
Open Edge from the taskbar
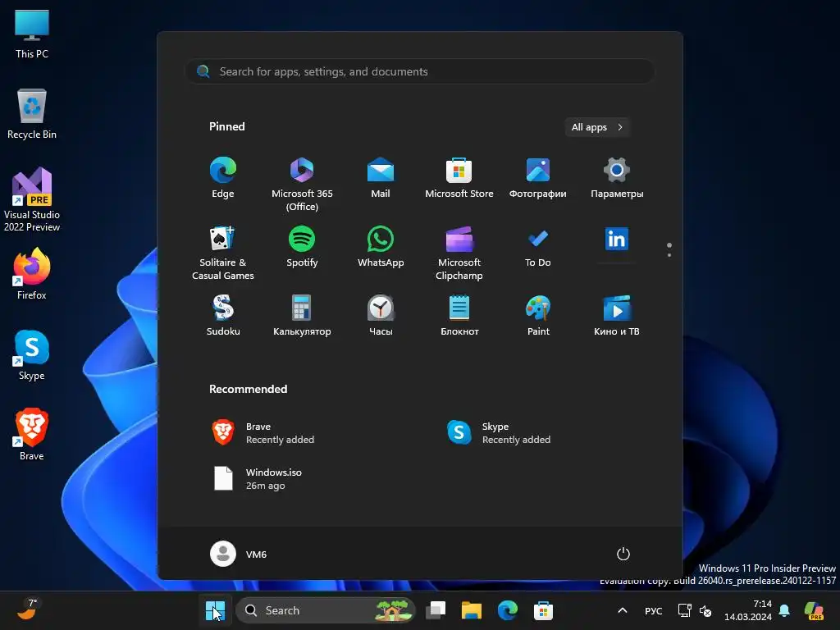click(507, 610)
